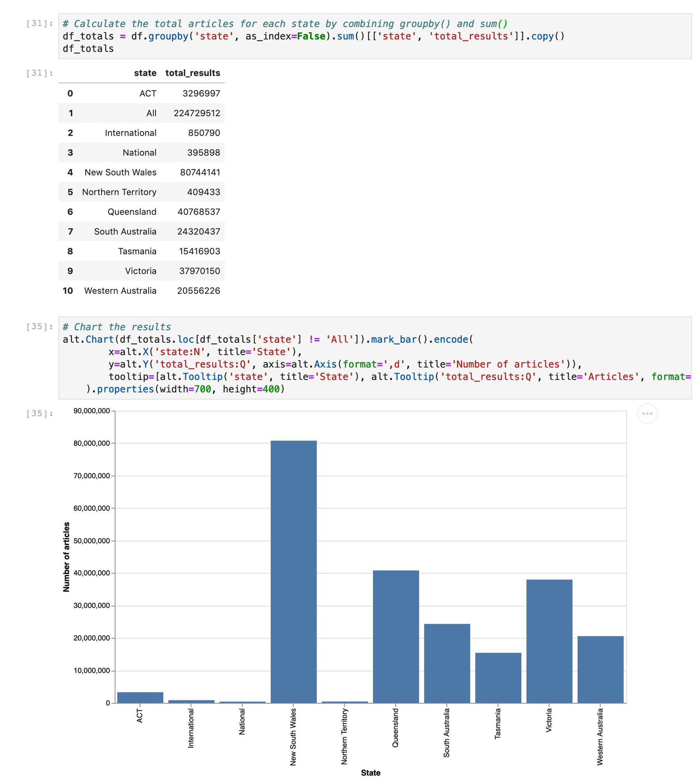Screen dimensions: 700x784
Task: Click the International bar in chart
Action: click(191, 702)
